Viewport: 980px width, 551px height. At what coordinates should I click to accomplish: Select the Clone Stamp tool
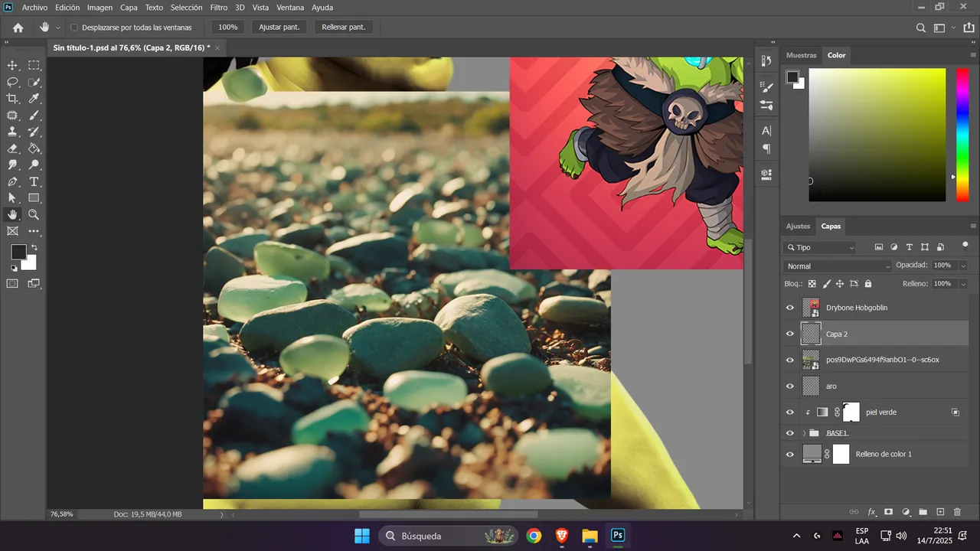(12, 132)
